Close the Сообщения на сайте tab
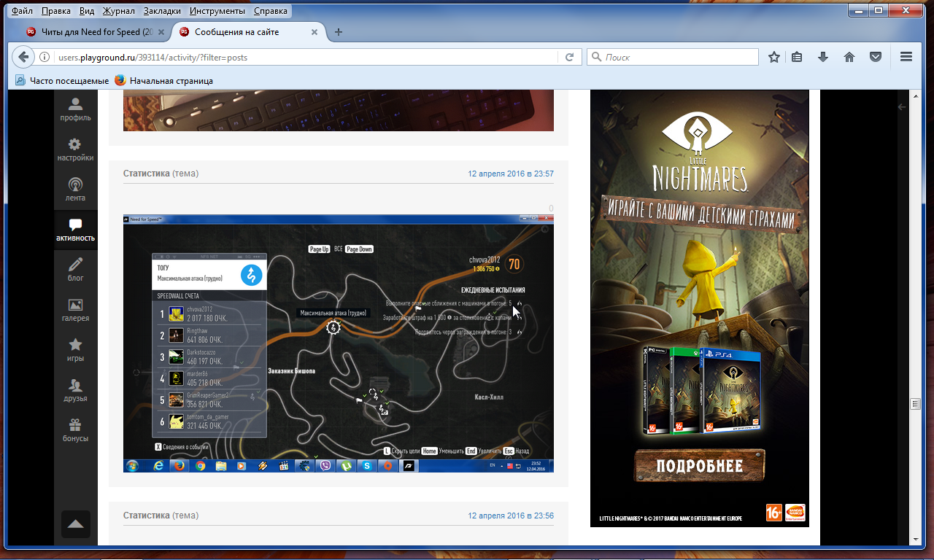 314,32
